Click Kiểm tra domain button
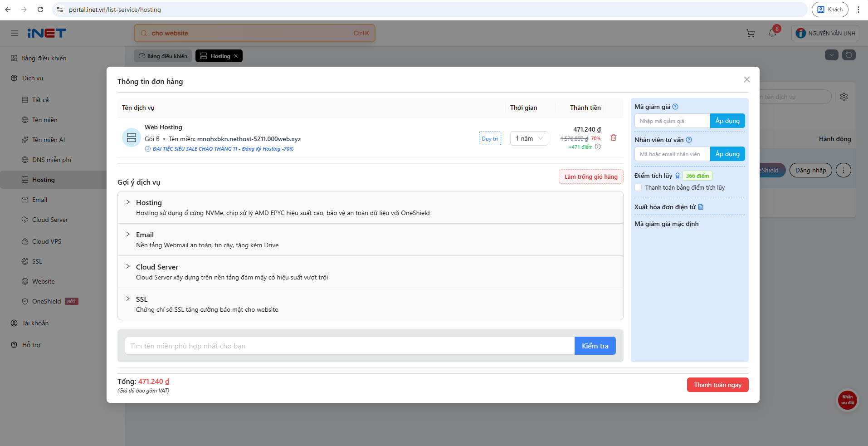 (595, 346)
